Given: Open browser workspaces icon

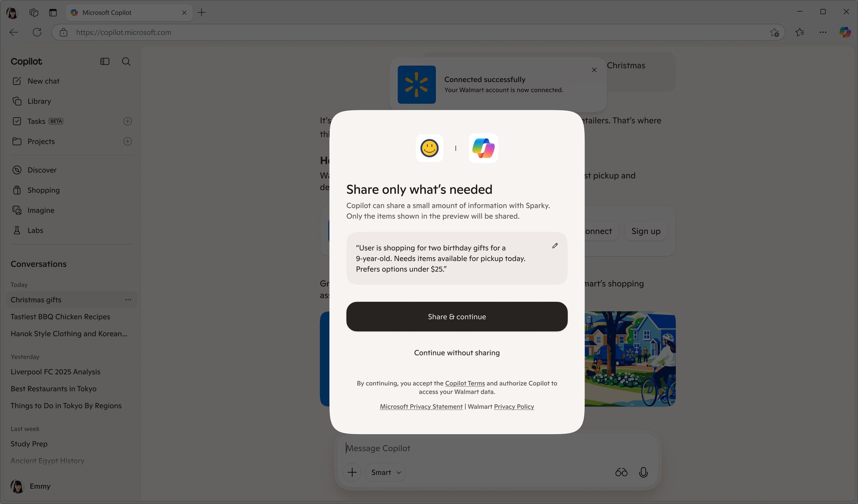Looking at the screenshot, I should 34,13.
